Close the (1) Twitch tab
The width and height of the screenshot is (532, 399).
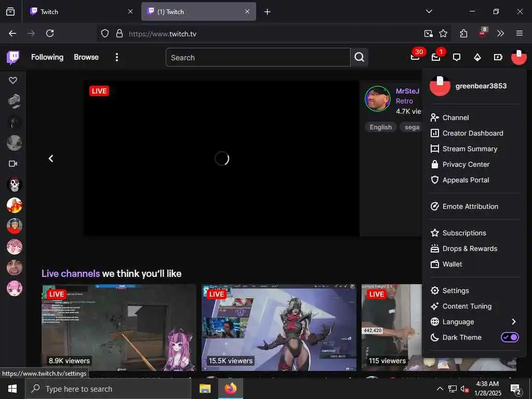[x=247, y=11]
